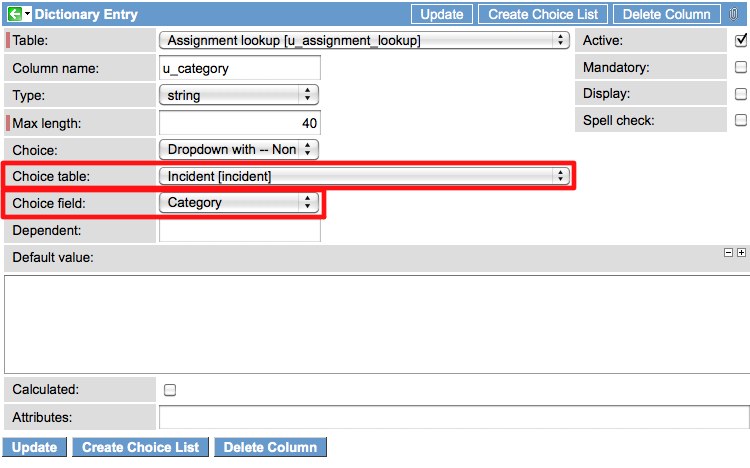Viewport: 750px width, 468px height.
Task: Uncheck the Active checkbox
Action: coord(741,41)
